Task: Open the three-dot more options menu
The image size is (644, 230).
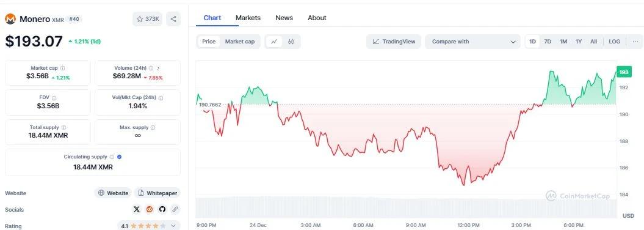Action: [x=635, y=42]
